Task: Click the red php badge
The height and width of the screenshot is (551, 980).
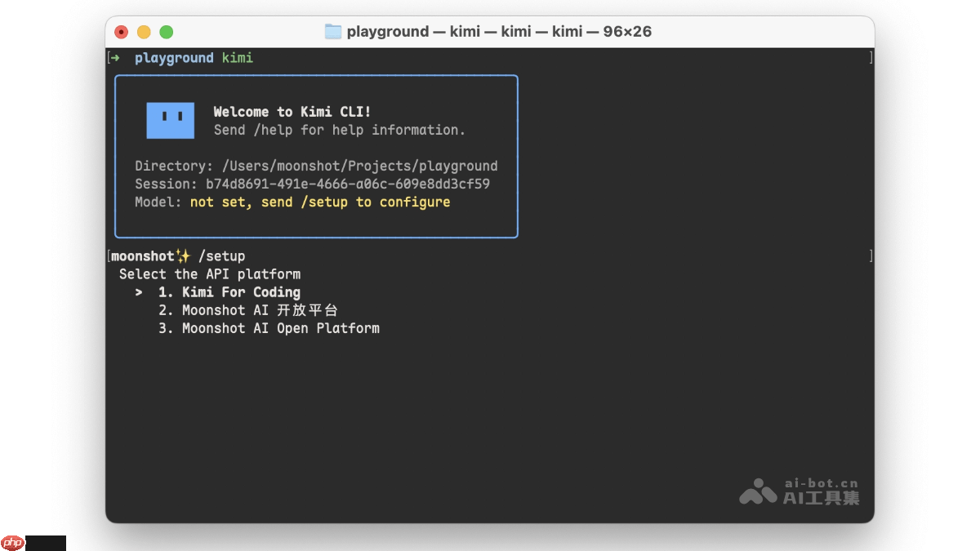Action: tap(13, 543)
